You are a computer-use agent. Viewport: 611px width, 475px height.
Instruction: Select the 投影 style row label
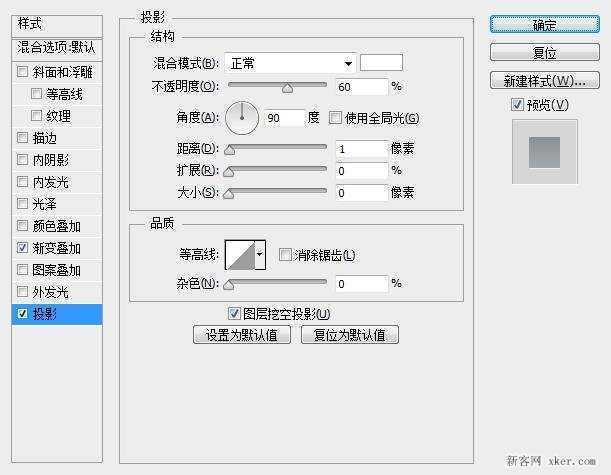(x=44, y=314)
